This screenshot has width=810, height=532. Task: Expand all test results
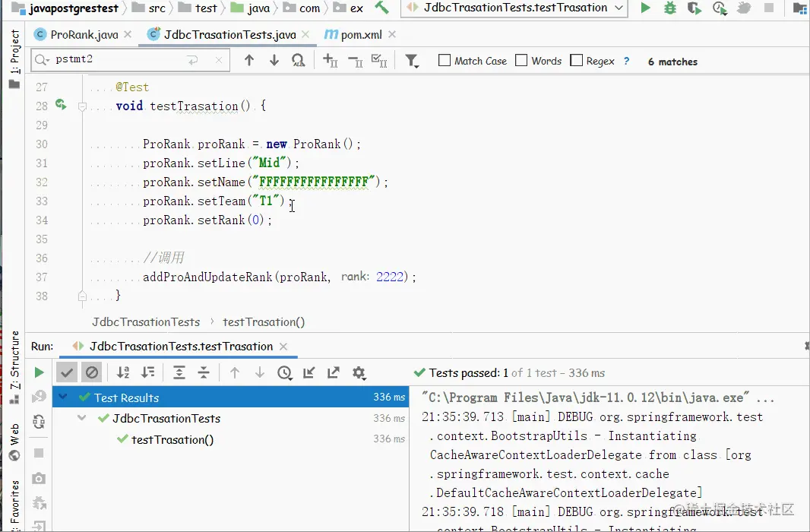tap(179, 372)
